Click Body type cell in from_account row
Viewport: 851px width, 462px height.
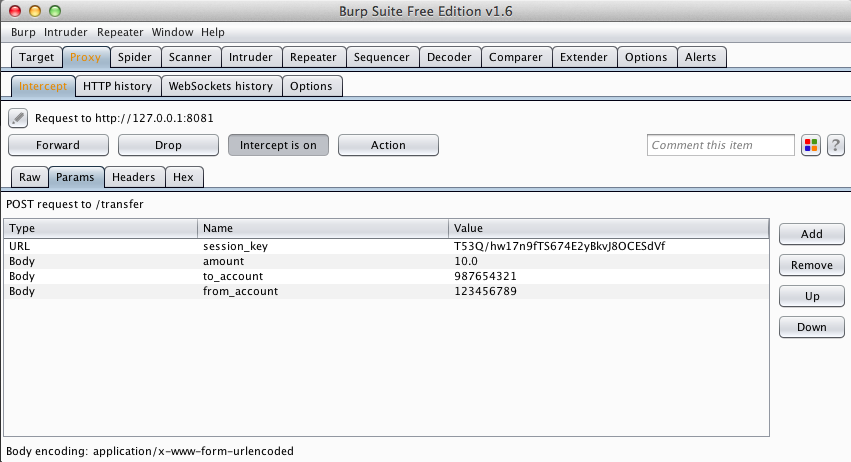tap(22, 292)
